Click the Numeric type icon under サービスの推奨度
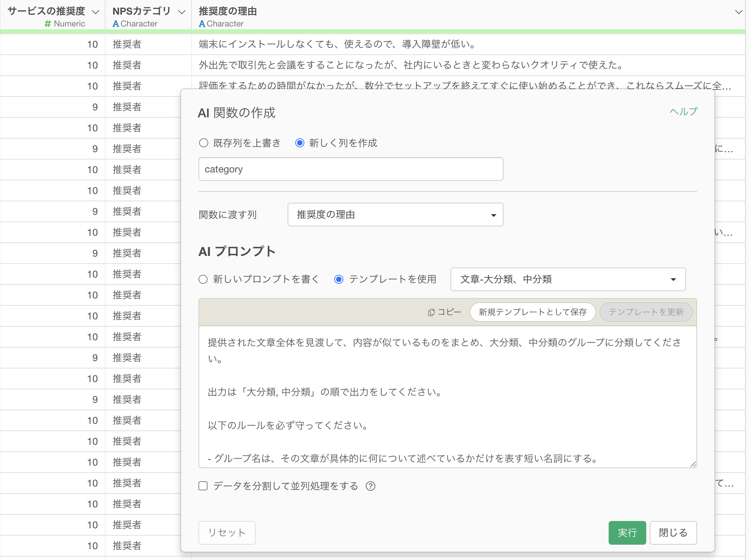This screenshot has width=750, height=560. [x=48, y=24]
